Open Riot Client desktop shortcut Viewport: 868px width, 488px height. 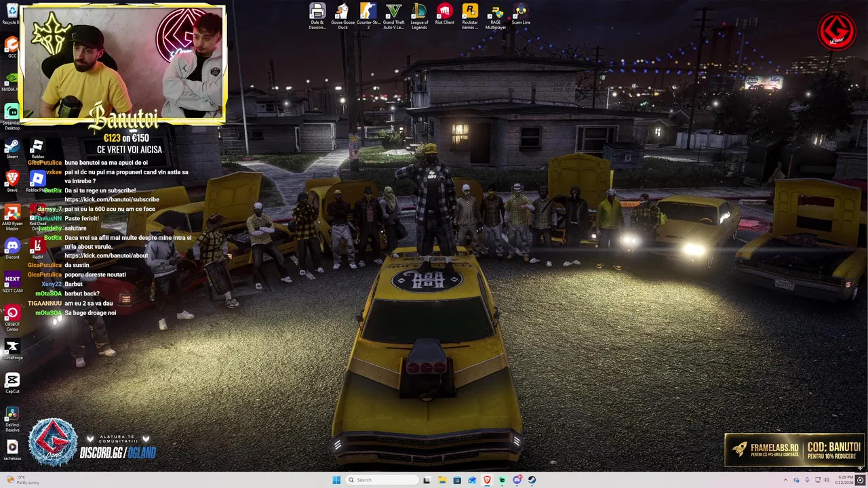[444, 14]
